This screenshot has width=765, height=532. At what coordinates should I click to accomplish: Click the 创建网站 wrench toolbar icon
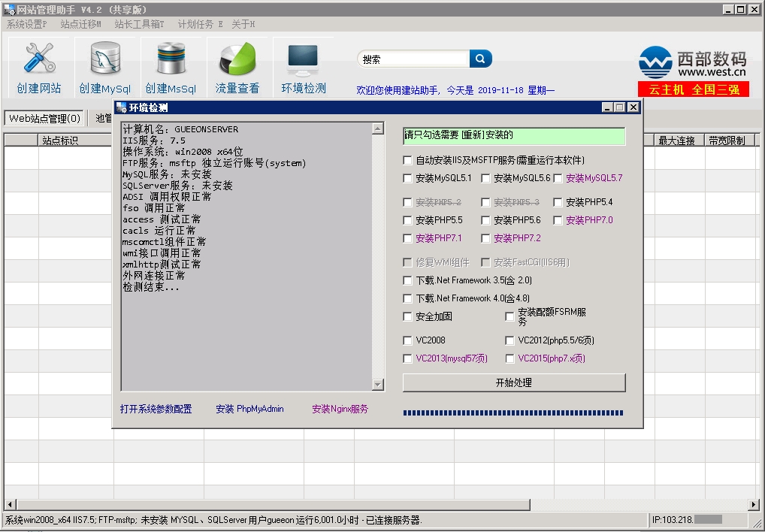(39, 60)
